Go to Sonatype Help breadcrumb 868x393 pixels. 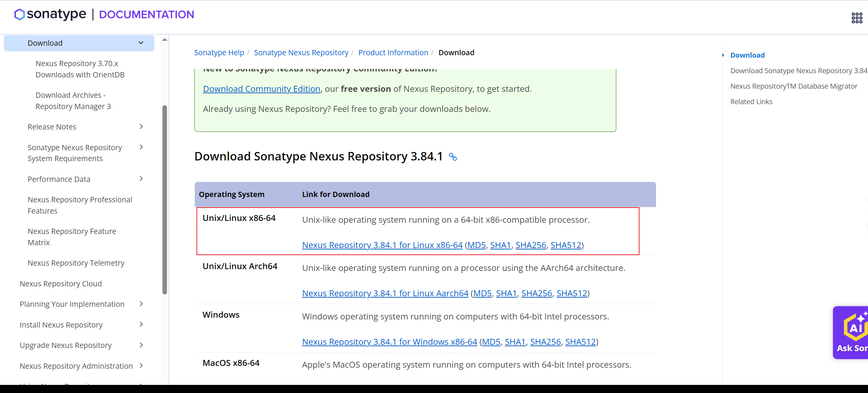point(219,52)
